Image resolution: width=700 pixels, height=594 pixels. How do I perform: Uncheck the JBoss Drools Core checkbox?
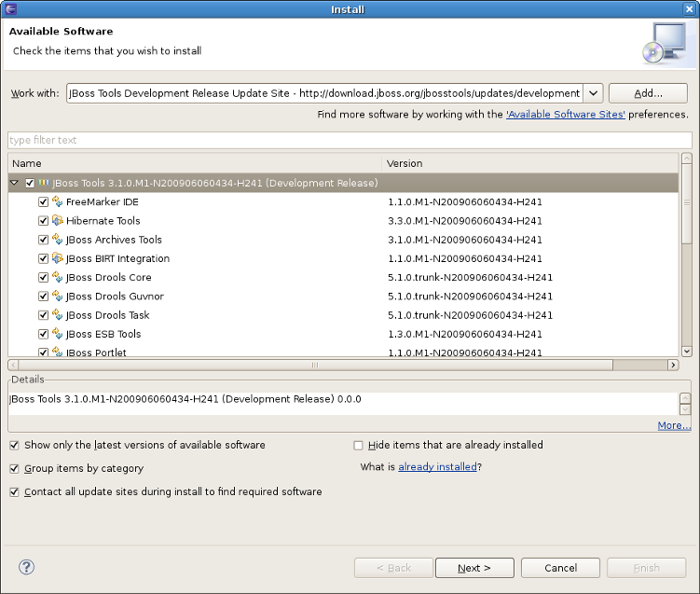coord(43,277)
